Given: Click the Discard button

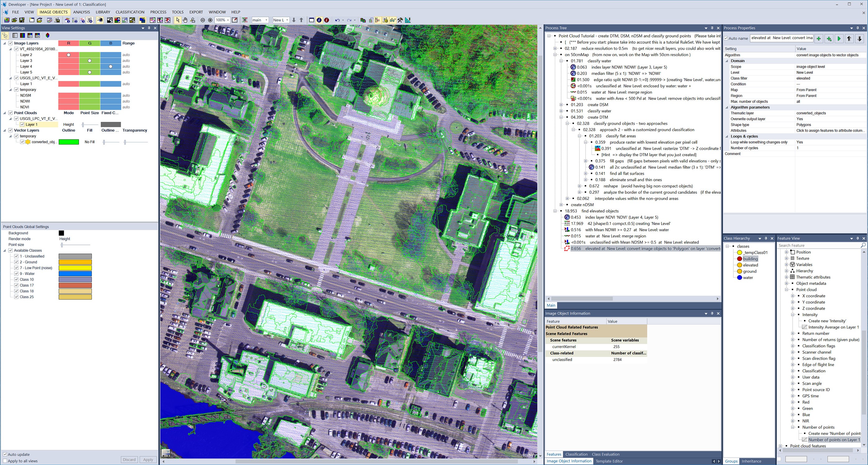Looking at the screenshot, I should click(x=129, y=459).
